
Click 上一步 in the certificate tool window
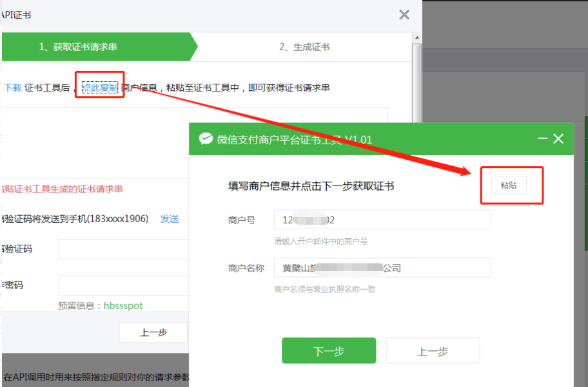432,350
